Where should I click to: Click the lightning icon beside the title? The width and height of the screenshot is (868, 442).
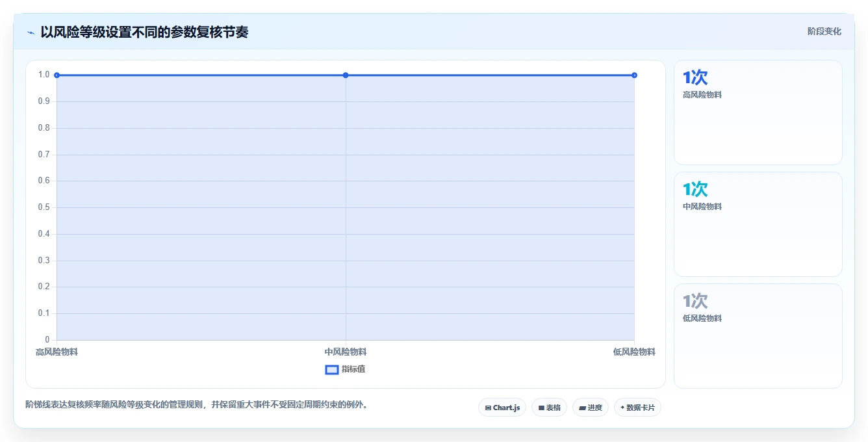[31, 32]
